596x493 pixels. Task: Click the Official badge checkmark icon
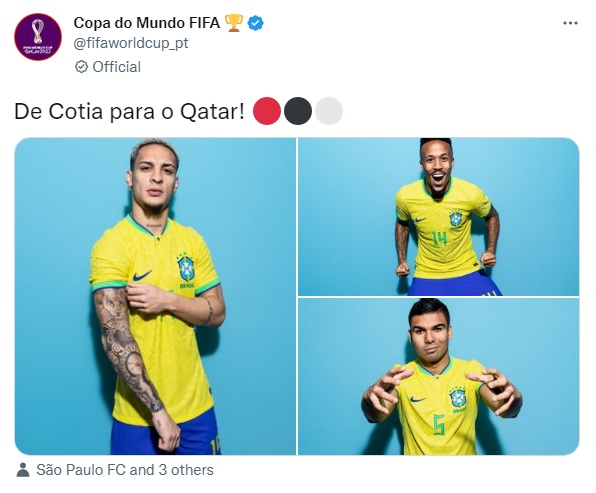click(x=81, y=67)
